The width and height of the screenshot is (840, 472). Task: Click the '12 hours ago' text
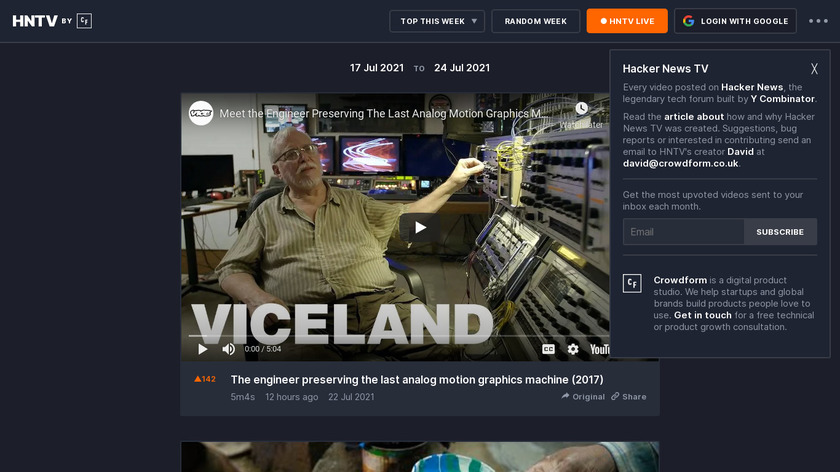291,397
